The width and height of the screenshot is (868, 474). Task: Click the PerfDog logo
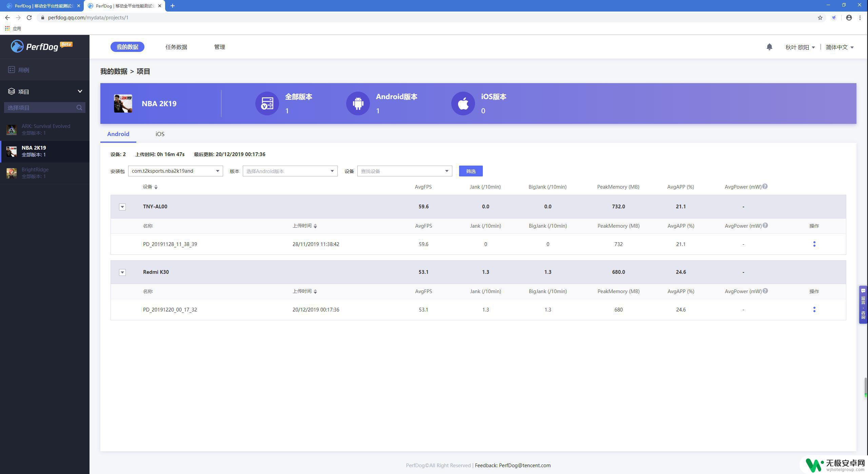41,46
